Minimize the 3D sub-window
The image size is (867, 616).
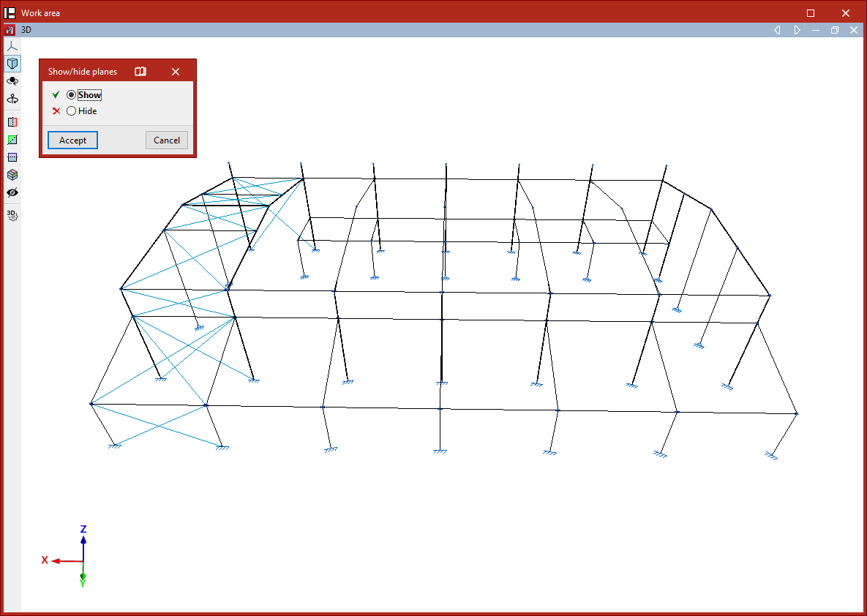click(x=816, y=30)
